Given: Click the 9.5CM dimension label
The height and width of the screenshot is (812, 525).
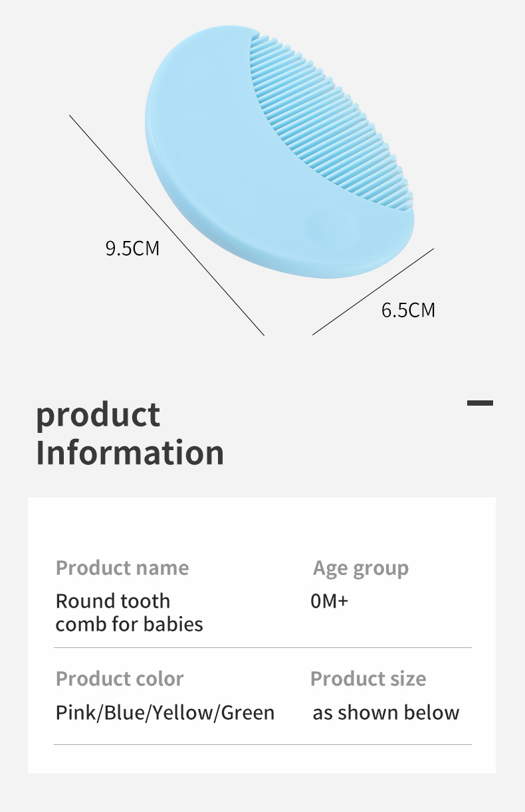Looking at the screenshot, I should (x=132, y=248).
